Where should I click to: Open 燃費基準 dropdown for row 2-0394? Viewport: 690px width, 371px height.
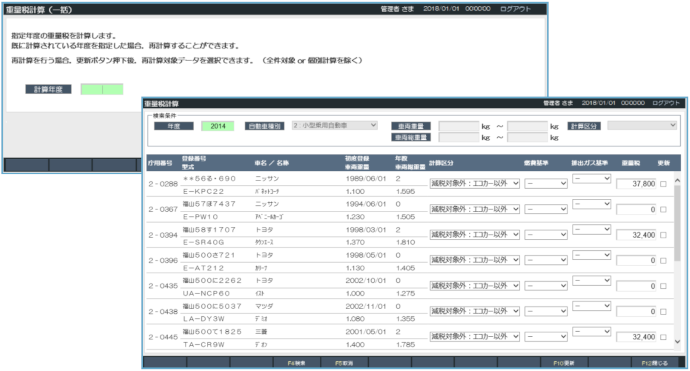[546, 235]
